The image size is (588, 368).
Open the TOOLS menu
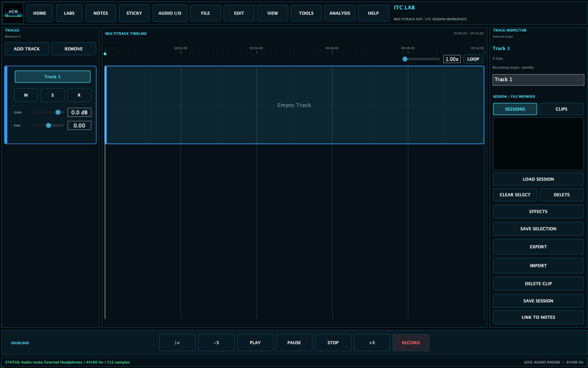tap(306, 13)
